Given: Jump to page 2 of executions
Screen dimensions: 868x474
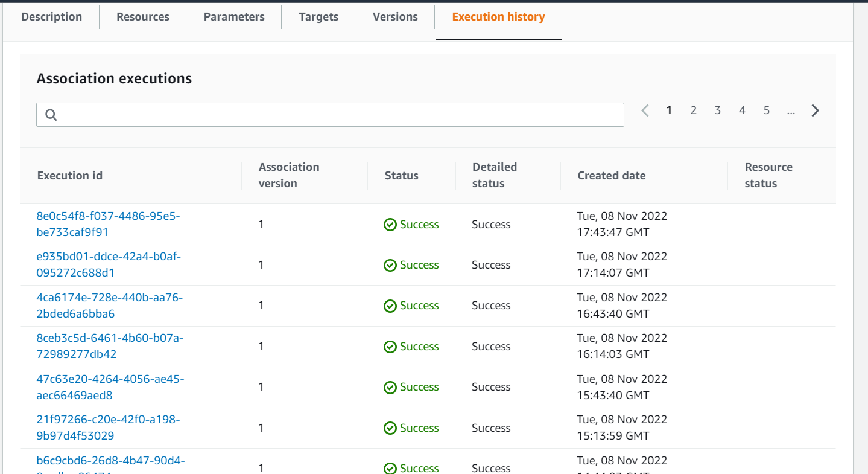Looking at the screenshot, I should pyautogui.click(x=693, y=110).
